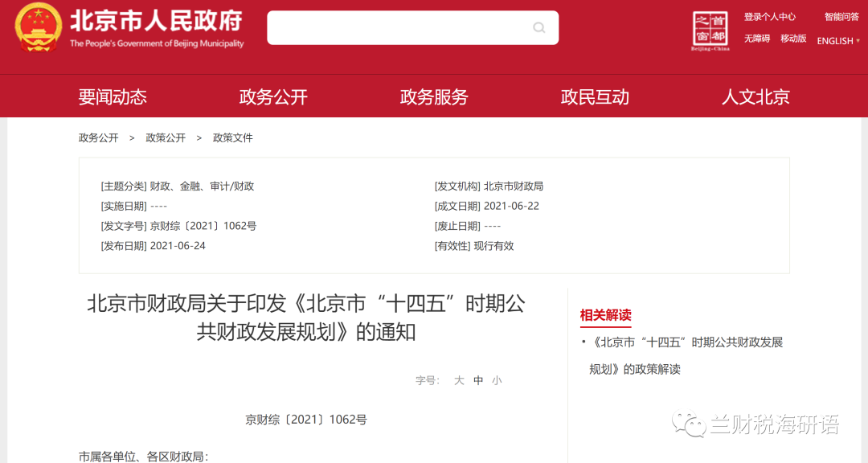Click the 发文机构 北京市财政局 text
This screenshot has height=463, width=868.
(489, 186)
